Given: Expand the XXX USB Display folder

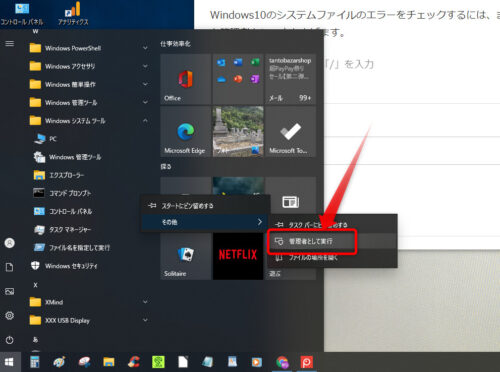Looking at the screenshot, I should tap(88, 320).
